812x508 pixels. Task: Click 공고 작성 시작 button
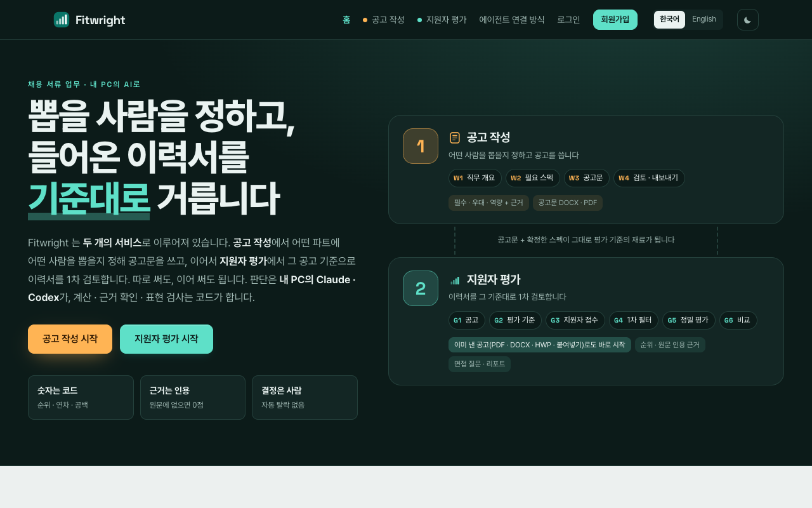[x=70, y=339]
